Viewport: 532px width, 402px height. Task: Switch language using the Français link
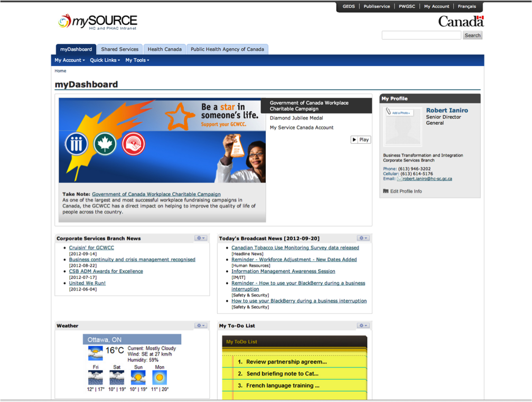[x=467, y=6]
